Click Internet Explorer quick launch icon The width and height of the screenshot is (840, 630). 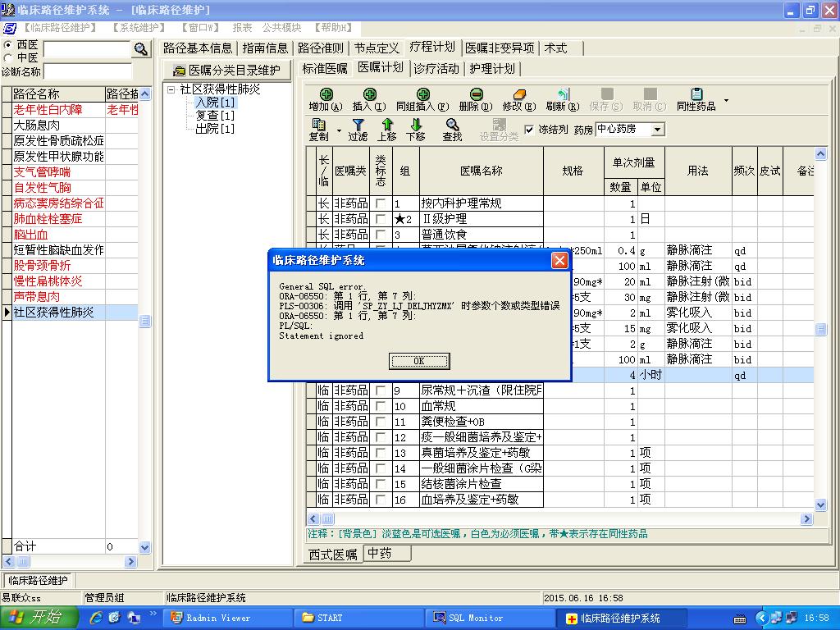(x=95, y=617)
